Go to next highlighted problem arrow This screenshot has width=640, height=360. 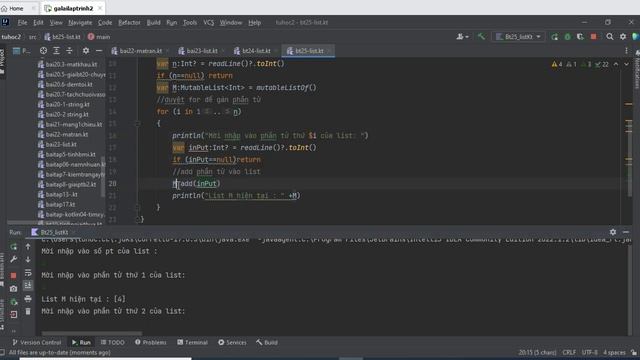(x=626, y=64)
